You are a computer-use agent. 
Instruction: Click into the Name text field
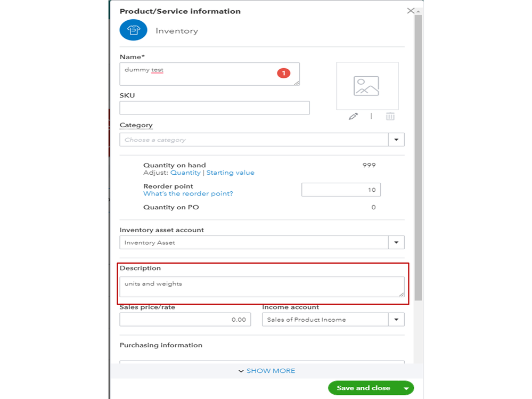pos(202,74)
